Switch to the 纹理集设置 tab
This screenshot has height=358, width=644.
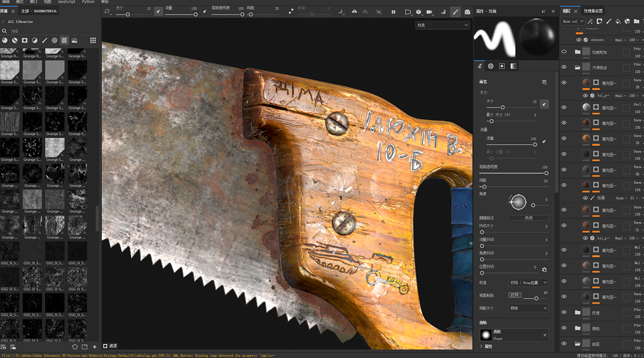click(x=593, y=11)
